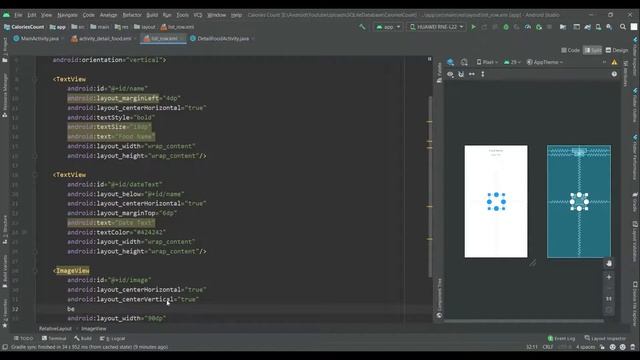Open the AppTheme dropdown

545,62
